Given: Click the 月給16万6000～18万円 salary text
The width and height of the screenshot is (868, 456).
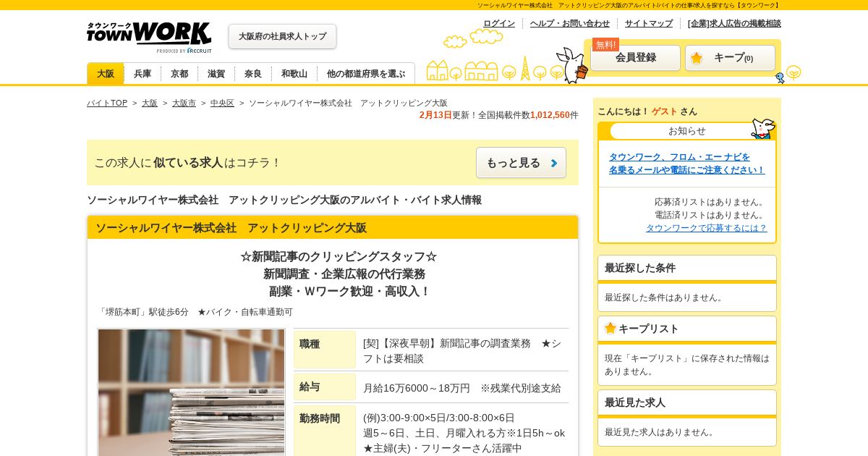Looking at the screenshot, I should [x=417, y=388].
